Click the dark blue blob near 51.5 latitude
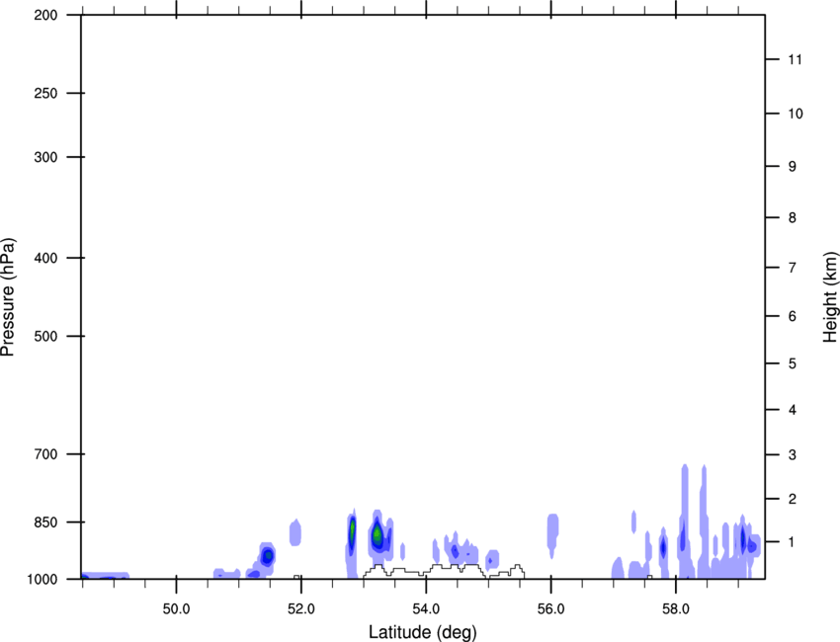This screenshot has height=642, width=840. pyautogui.click(x=268, y=556)
